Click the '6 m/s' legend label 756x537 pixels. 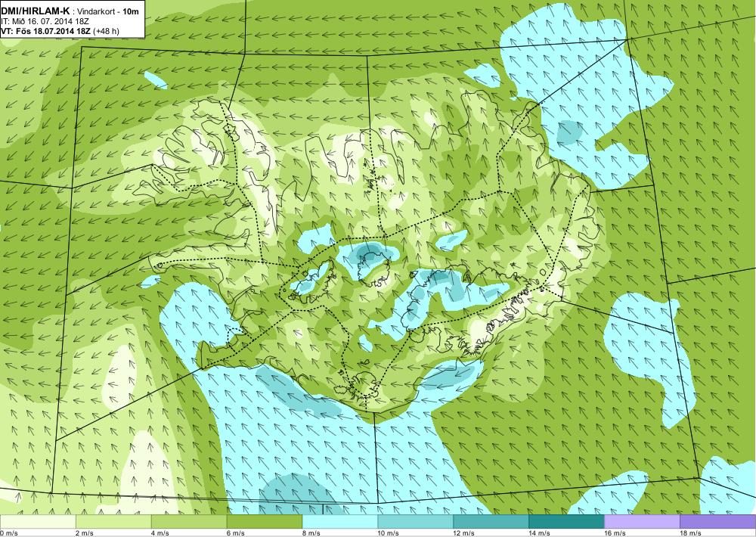[236, 532]
